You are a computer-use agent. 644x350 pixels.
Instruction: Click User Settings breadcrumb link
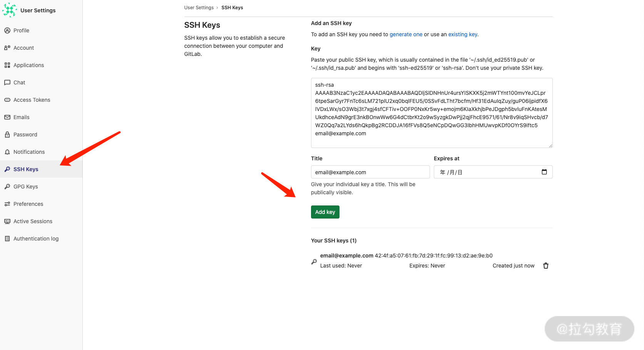pyautogui.click(x=199, y=8)
